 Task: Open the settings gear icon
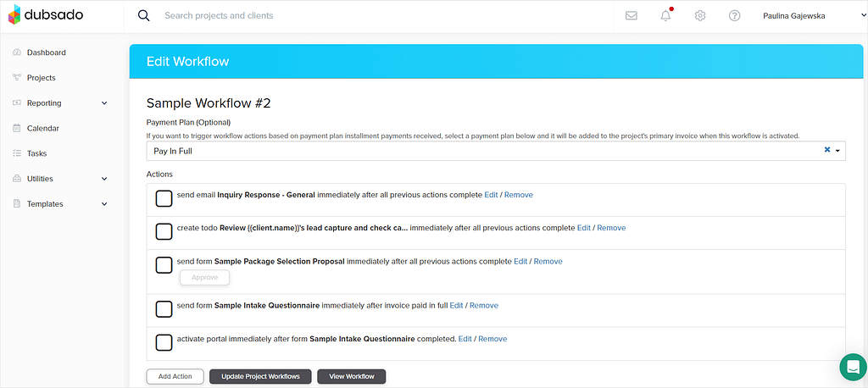coord(700,15)
